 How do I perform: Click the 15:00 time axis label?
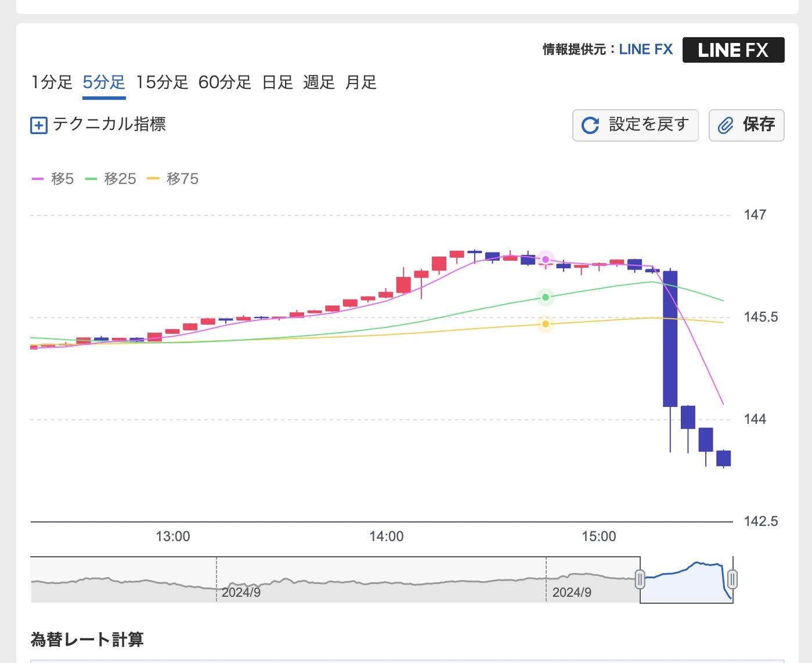coord(599,536)
